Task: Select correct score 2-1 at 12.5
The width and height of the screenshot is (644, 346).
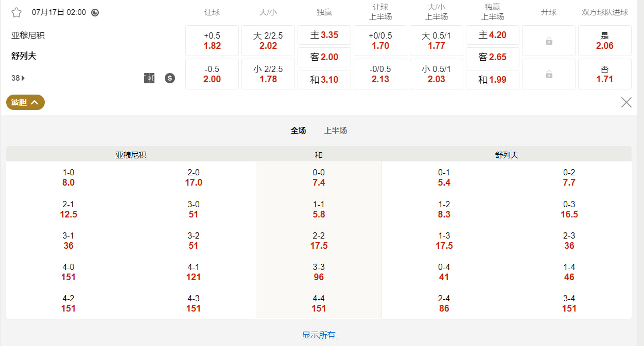Action: click(68, 209)
